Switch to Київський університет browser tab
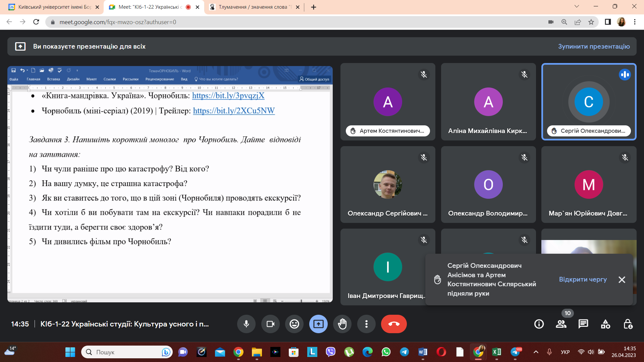Image resolution: width=644 pixels, height=362 pixels. [54, 7]
